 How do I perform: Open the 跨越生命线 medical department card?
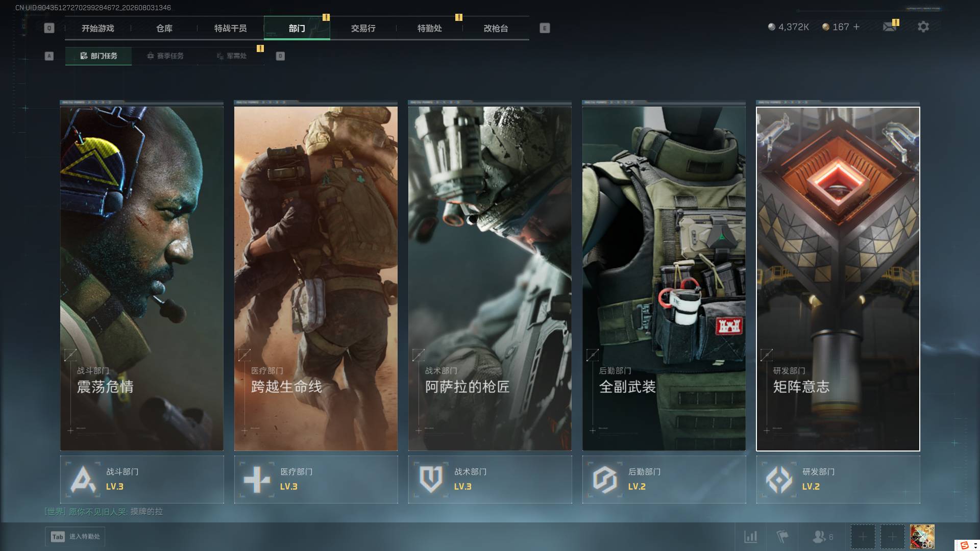click(x=316, y=279)
